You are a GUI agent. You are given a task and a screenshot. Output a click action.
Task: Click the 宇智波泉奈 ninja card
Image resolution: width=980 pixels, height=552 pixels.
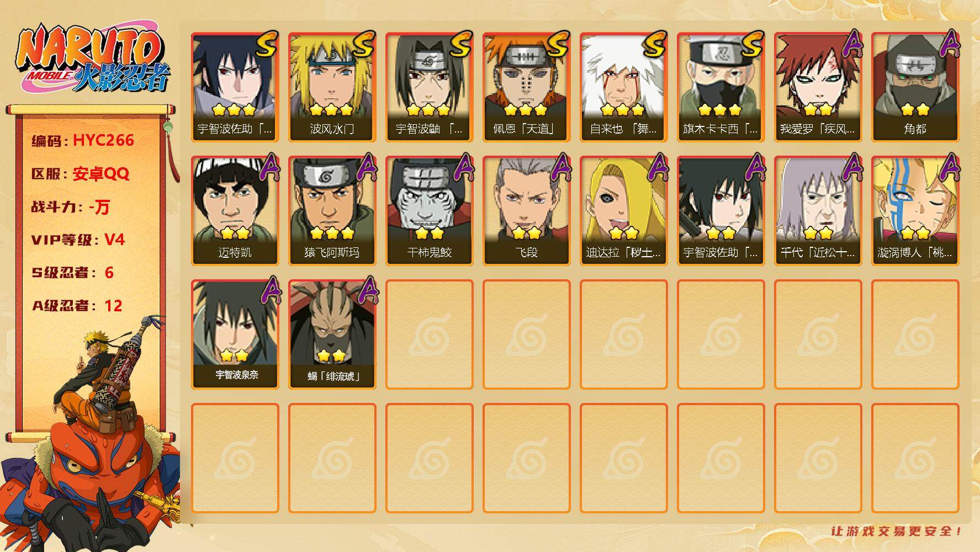[x=235, y=335]
